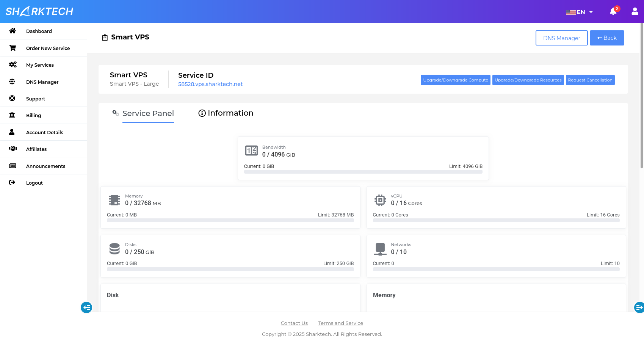Viewport: 644px width, 345px height.
Task: Click the Bandwidth usage progress bar
Action: [x=363, y=172]
